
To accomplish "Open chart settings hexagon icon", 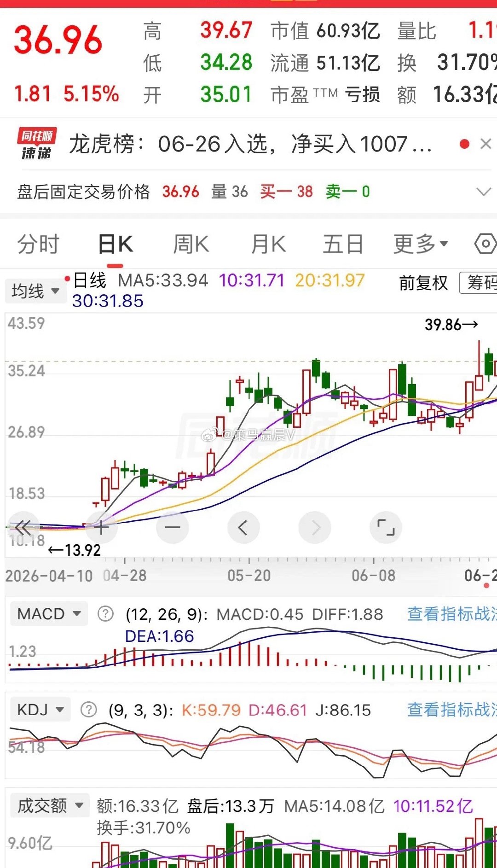I will coord(485,244).
